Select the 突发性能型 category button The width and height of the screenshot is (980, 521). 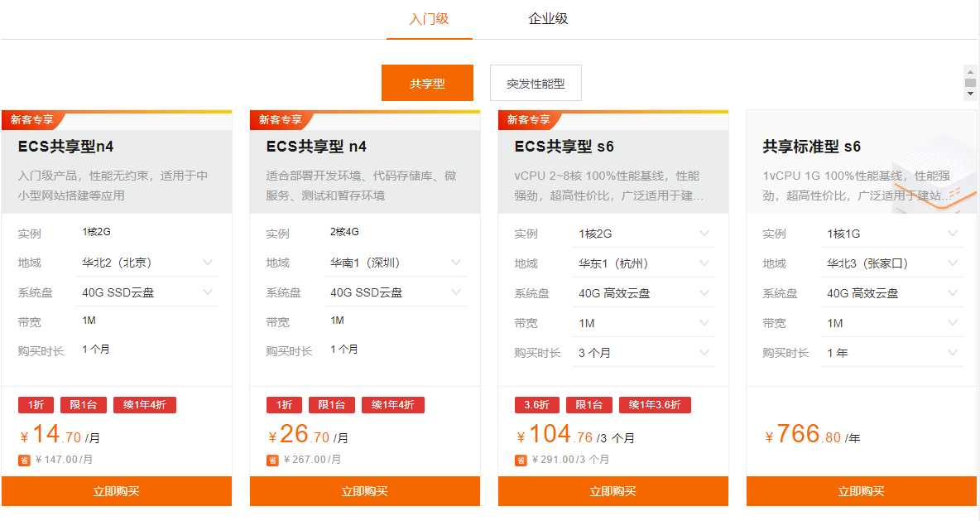[536, 83]
